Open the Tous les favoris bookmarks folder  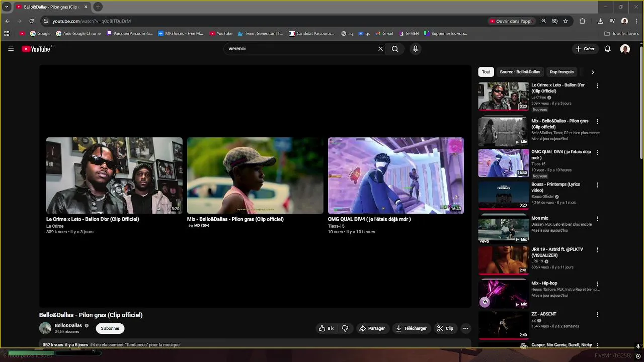tap(622, 34)
